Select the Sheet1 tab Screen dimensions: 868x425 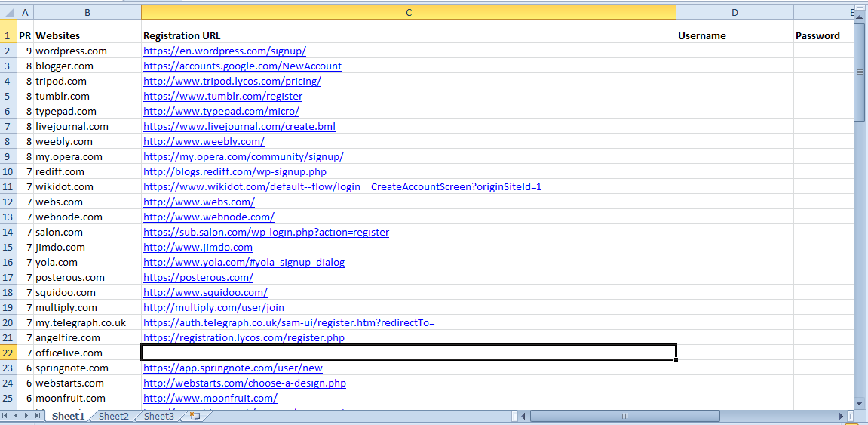tap(69, 416)
